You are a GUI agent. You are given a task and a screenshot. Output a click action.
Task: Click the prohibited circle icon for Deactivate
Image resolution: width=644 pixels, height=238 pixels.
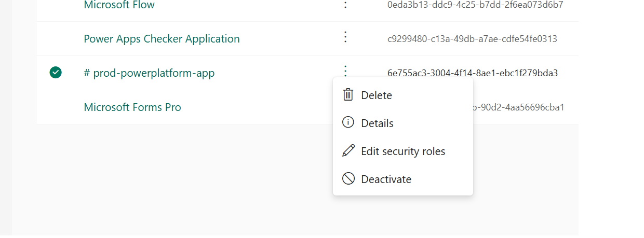pos(348,179)
